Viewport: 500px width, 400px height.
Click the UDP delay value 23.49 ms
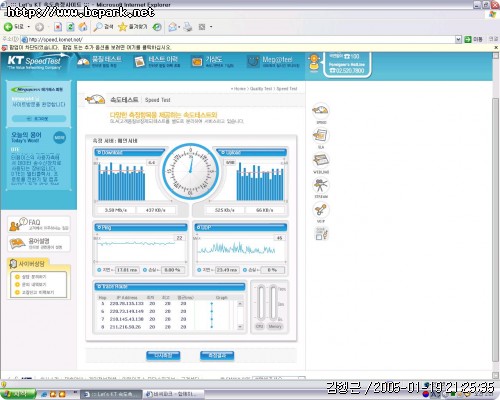227,270
